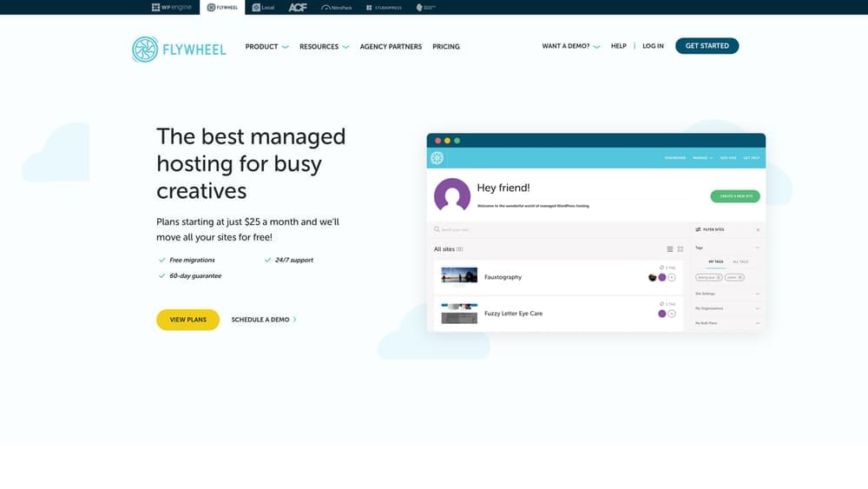Click Get Help in the preview navbar
868x489 pixels.
pos(751,158)
